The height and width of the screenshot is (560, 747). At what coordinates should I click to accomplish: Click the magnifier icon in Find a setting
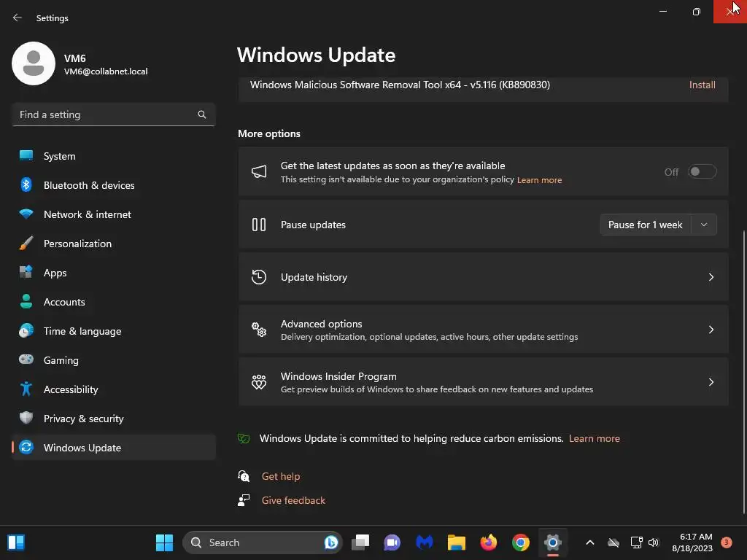pos(202,114)
